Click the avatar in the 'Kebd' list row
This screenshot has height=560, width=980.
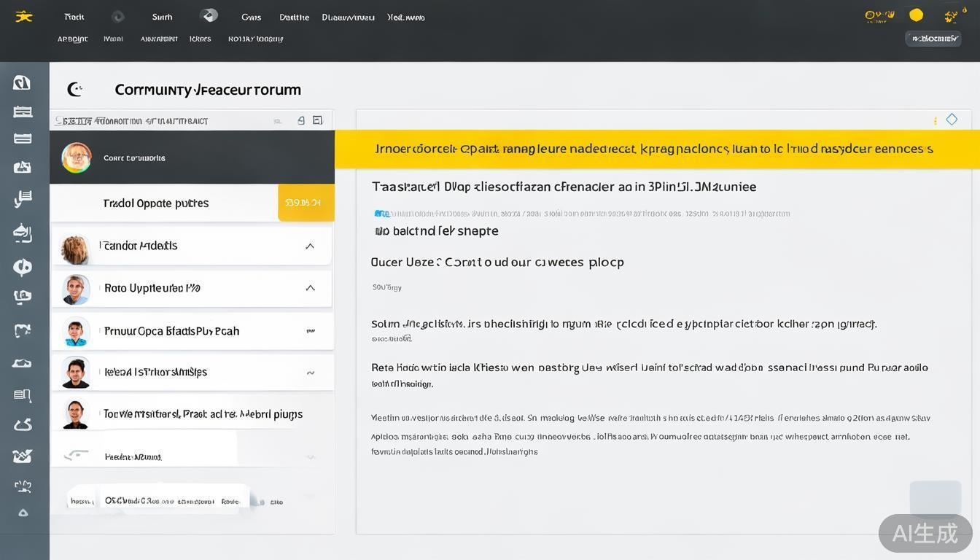76,373
